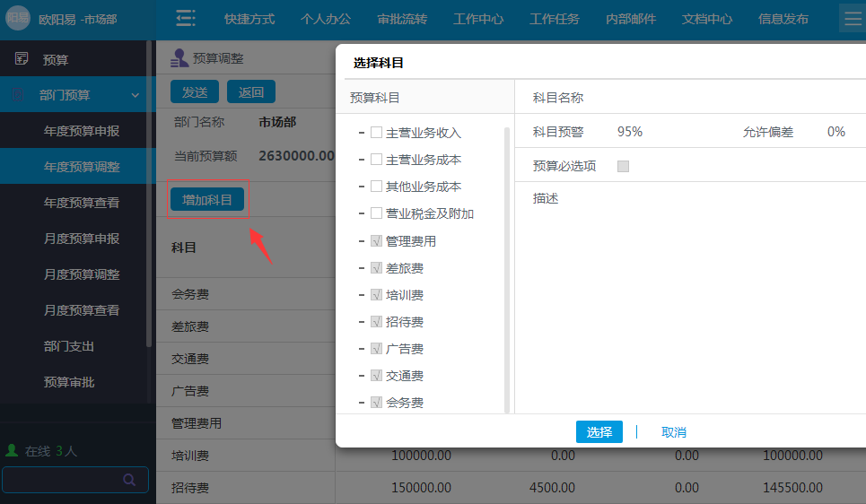Click the 招待费 row in background table
The height and width of the screenshot is (504, 866).
(x=511, y=488)
